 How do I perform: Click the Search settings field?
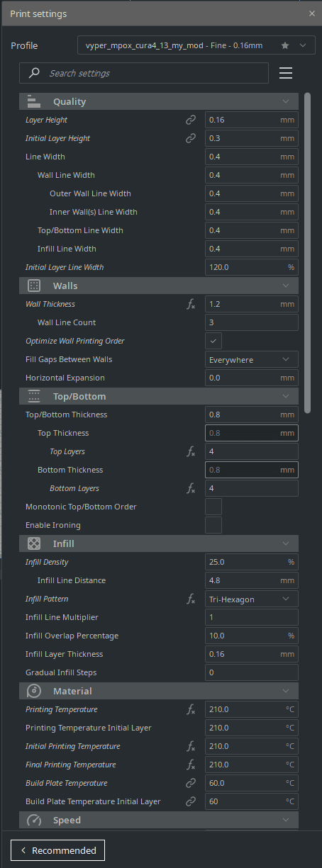coord(144,73)
